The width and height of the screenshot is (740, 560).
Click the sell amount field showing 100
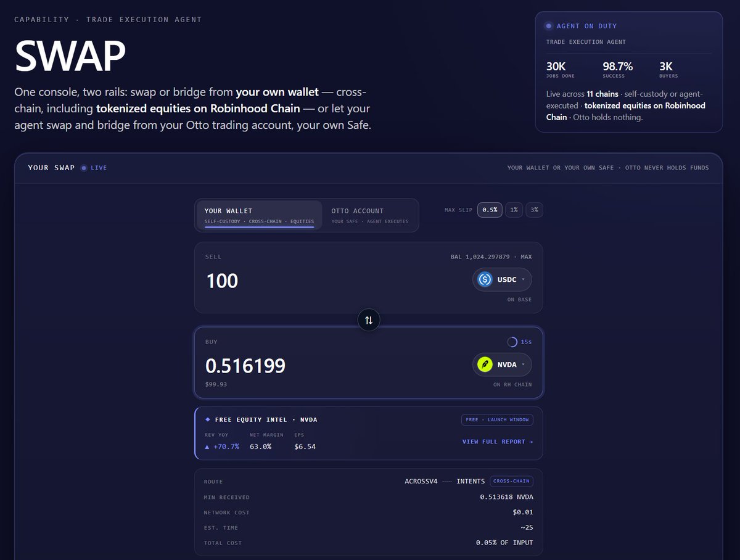pos(222,281)
